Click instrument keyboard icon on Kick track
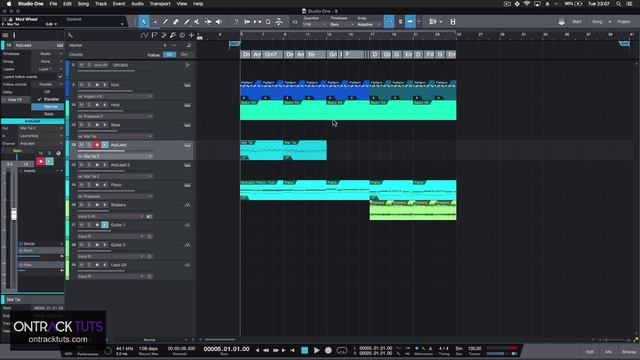 click(187, 85)
